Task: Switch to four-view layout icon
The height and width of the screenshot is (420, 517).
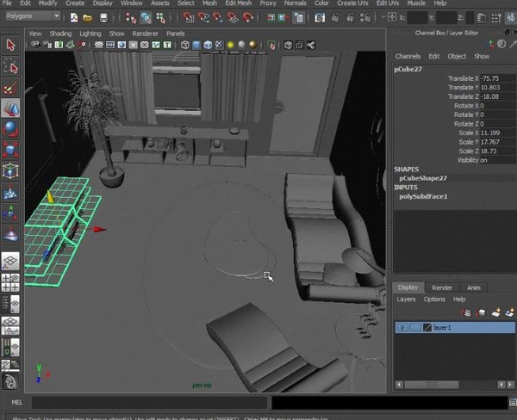Action: coord(10,282)
